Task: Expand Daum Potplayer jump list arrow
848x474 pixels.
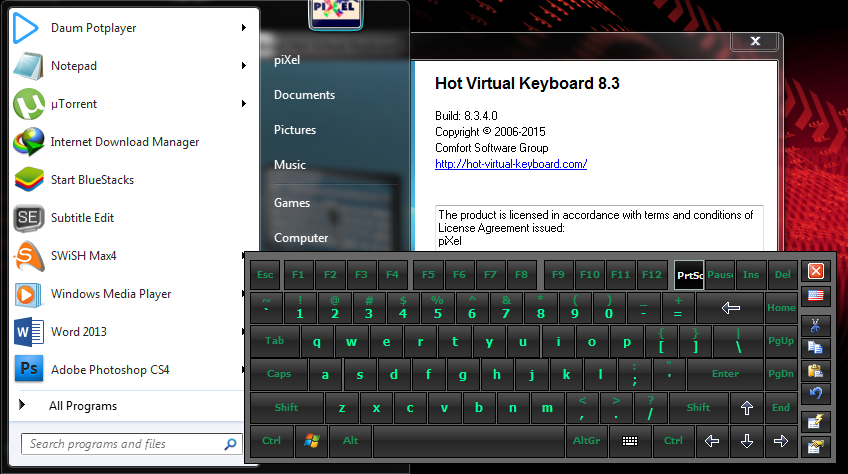Action: tap(244, 28)
